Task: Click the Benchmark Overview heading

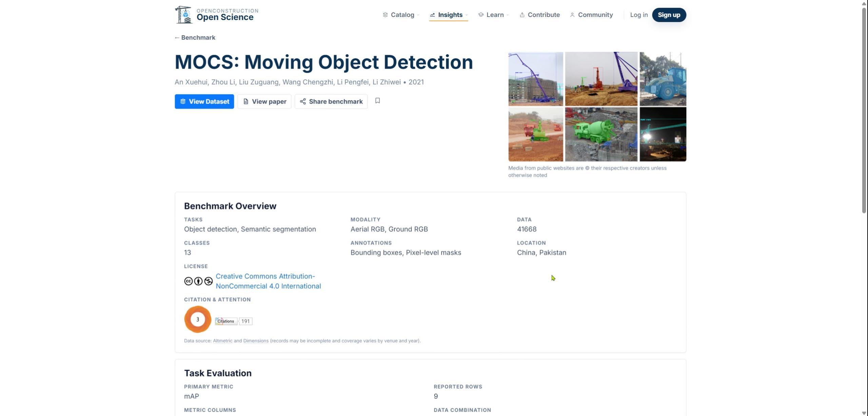Action: [x=230, y=206]
